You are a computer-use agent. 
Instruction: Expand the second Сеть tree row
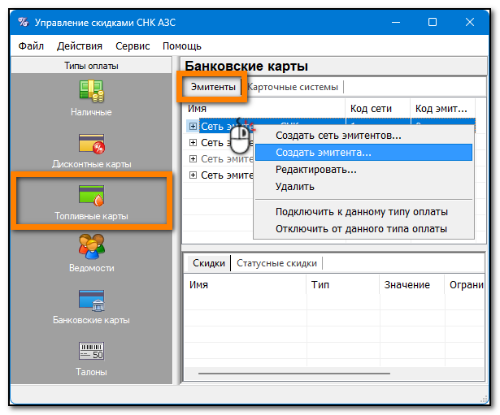point(193,142)
